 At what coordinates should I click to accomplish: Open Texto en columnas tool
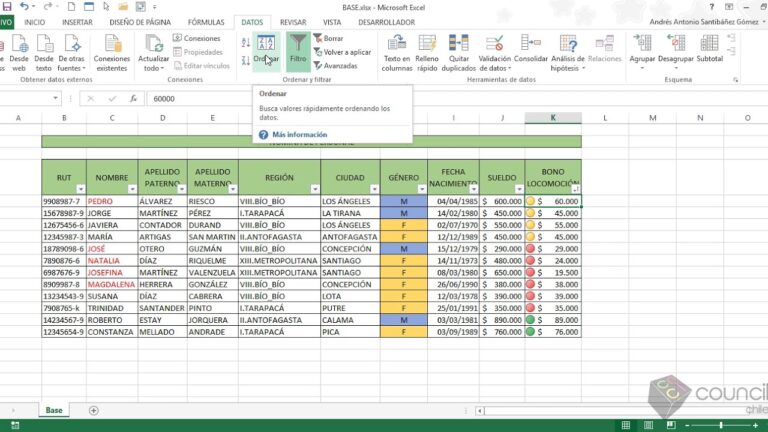397,53
